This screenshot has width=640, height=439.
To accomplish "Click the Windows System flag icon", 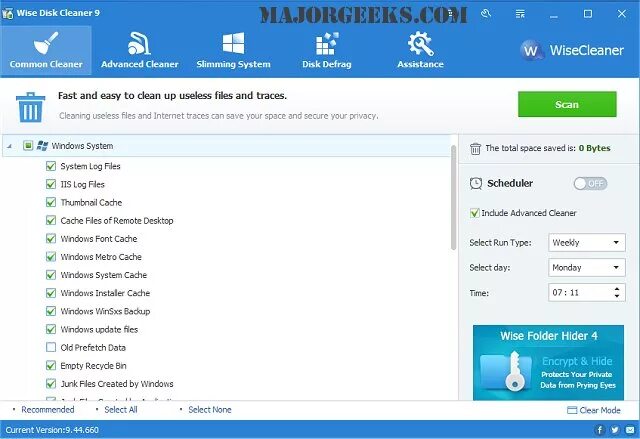I will coord(42,146).
